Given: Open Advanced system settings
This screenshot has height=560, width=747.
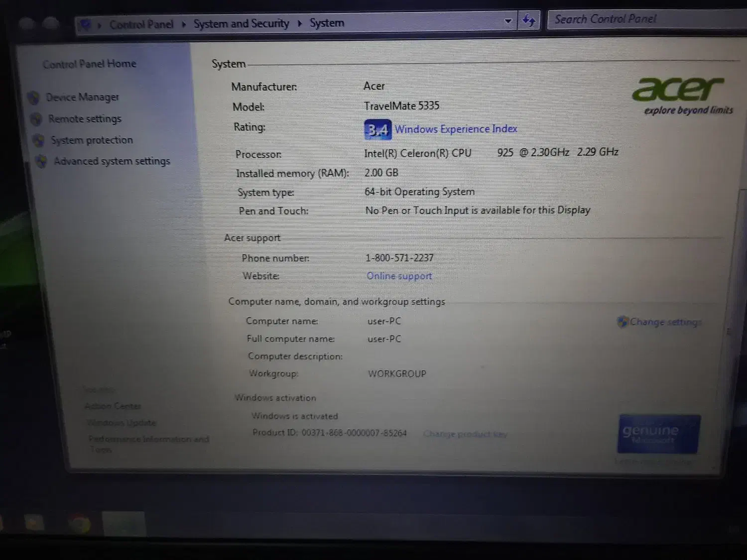Looking at the screenshot, I should coord(112,161).
